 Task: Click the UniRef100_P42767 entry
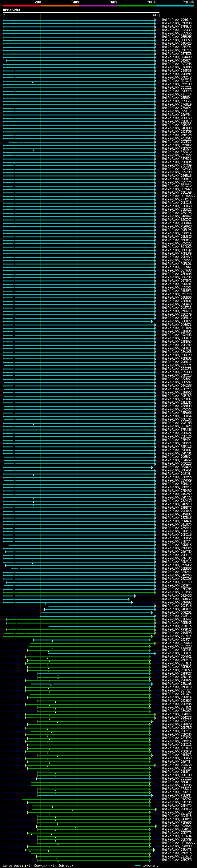(x=176, y=799)
